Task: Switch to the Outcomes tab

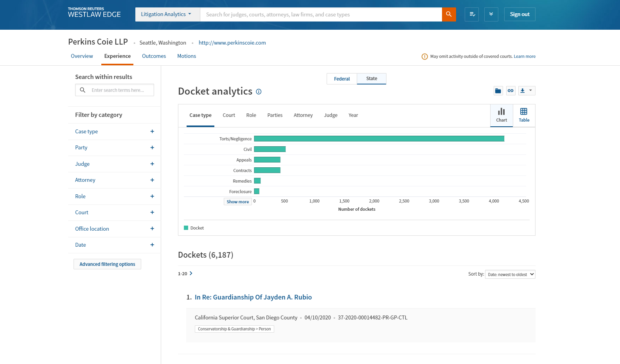Action: [x=154, y=56]
